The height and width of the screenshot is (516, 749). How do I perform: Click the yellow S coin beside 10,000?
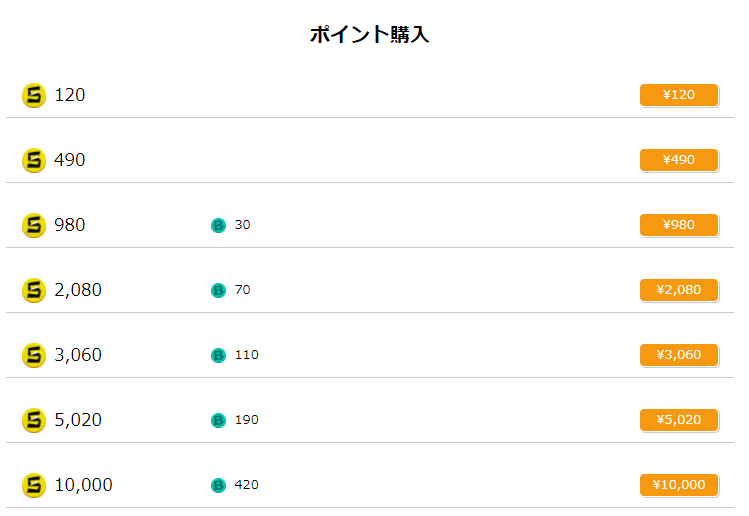34,485
